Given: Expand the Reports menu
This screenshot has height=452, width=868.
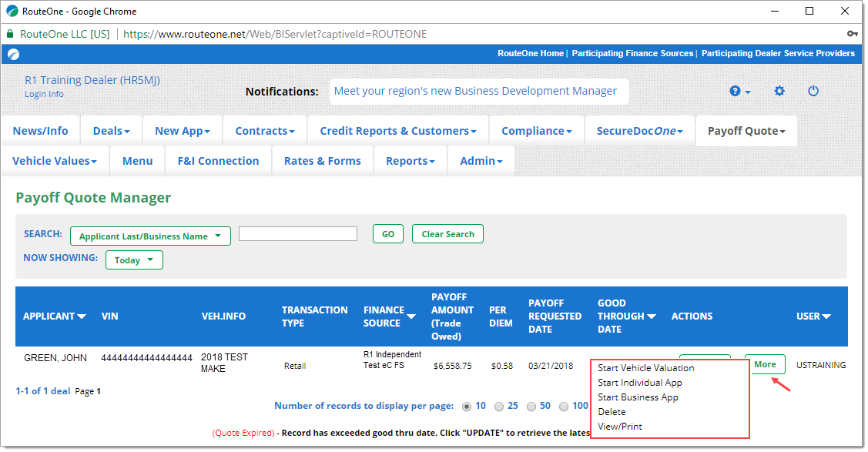Looking at the screenshot, I should pyautogui.click(x=411, y=161).
